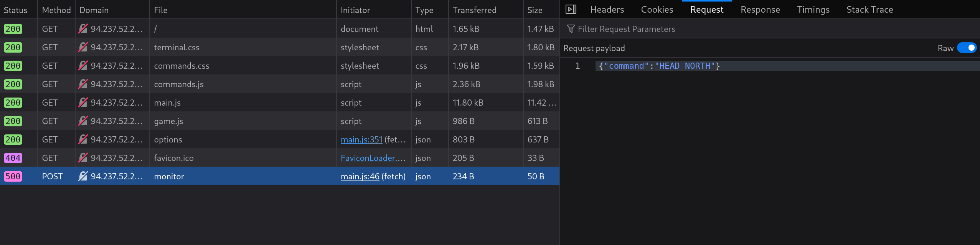Click the filter funnel icon

[571, 29]
